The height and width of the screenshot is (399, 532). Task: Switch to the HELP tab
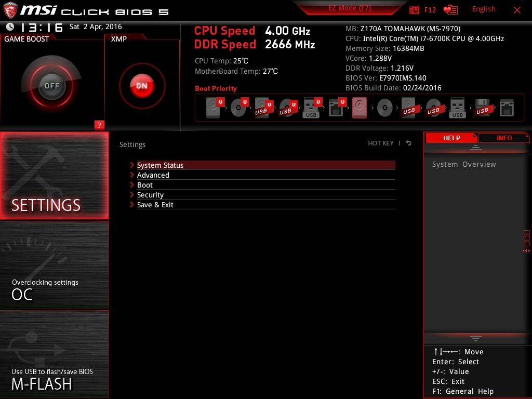coord(451,138)
